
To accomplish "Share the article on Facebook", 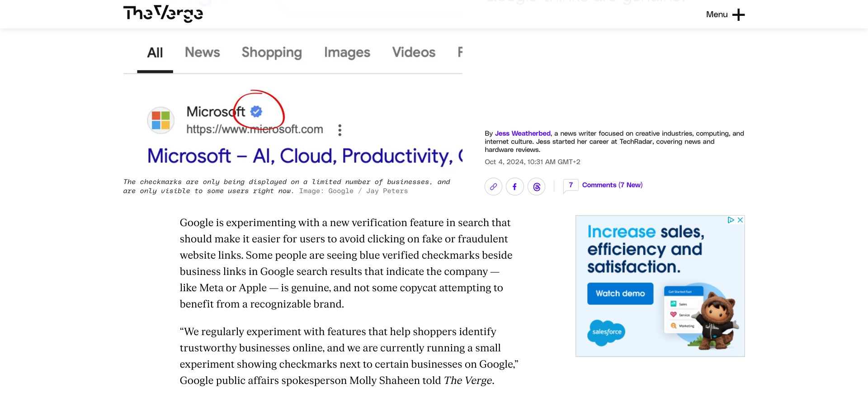I will pos(515,186).
